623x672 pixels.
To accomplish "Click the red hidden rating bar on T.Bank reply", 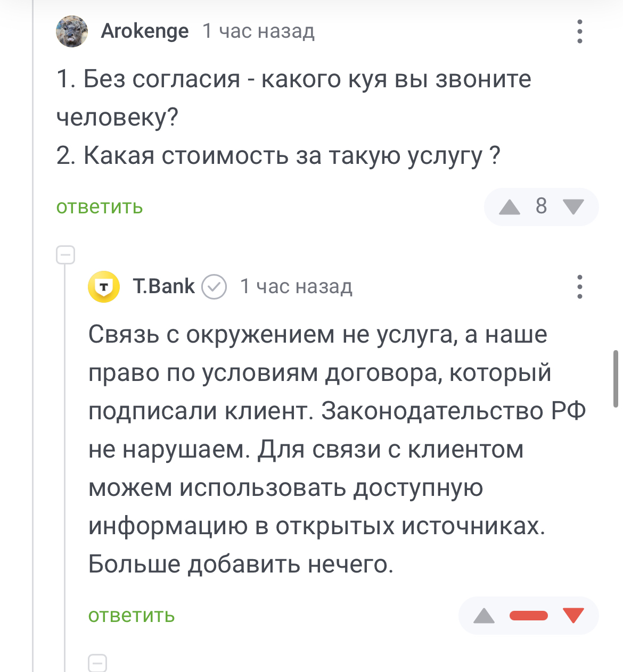I will [x=528, y=616].
